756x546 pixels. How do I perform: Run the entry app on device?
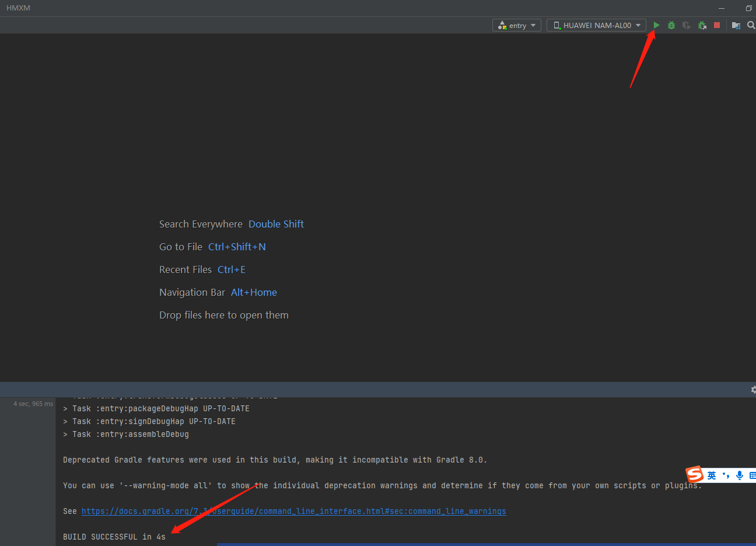(656, 25)
